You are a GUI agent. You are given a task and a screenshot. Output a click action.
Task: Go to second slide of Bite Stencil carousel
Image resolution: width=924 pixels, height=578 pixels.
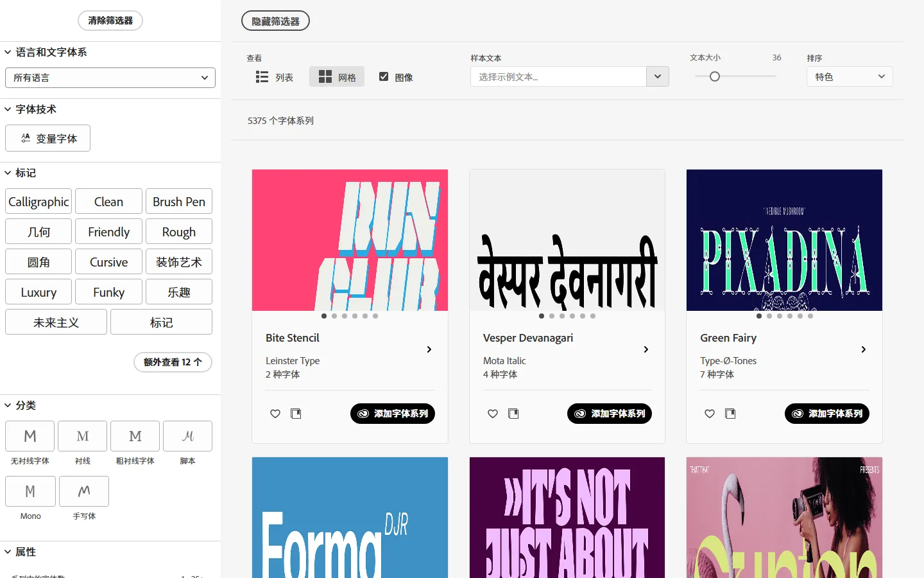334,316
